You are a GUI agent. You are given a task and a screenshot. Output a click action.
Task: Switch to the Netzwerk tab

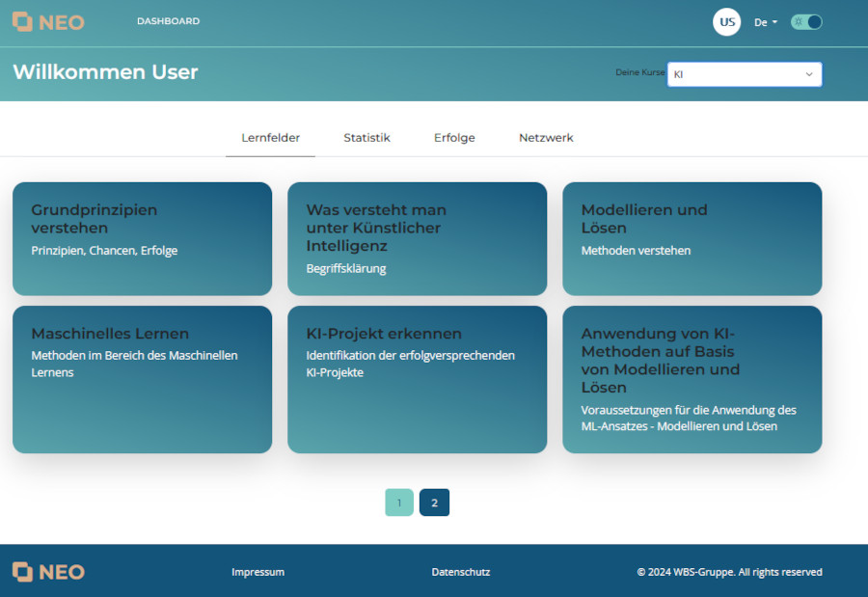tap(546, 138)
